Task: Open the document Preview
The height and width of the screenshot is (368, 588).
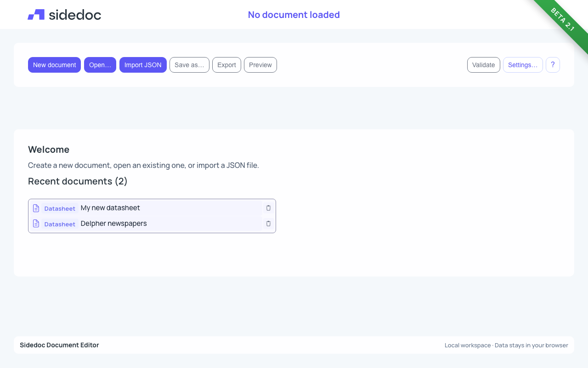Action: 260,65
